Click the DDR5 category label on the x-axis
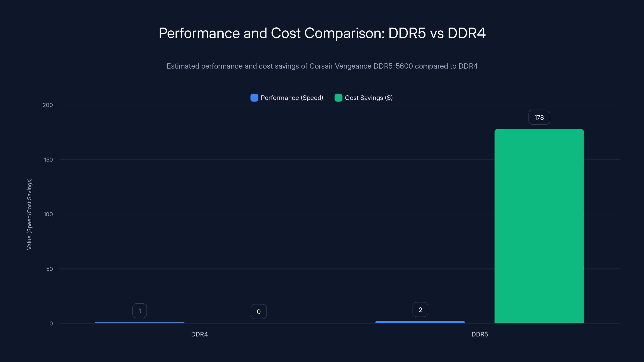The width and height of the screenshot is (644, 362). (x=480, y=334)
